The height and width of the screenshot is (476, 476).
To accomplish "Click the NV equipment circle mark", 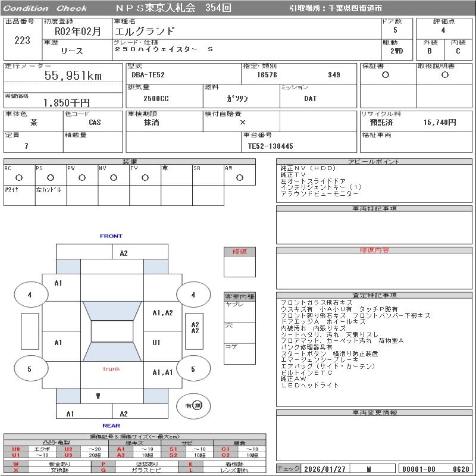I will tap(114, 177).
